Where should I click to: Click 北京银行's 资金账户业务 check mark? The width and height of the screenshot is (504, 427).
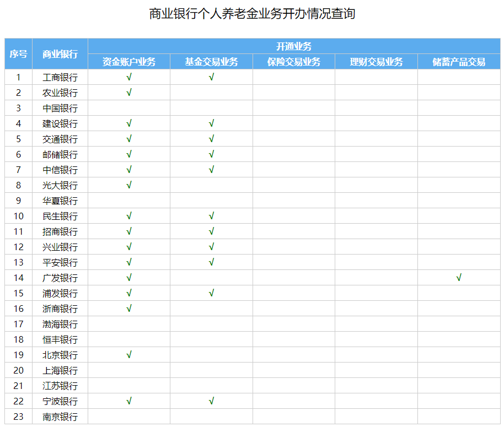(x=129, y=354)
